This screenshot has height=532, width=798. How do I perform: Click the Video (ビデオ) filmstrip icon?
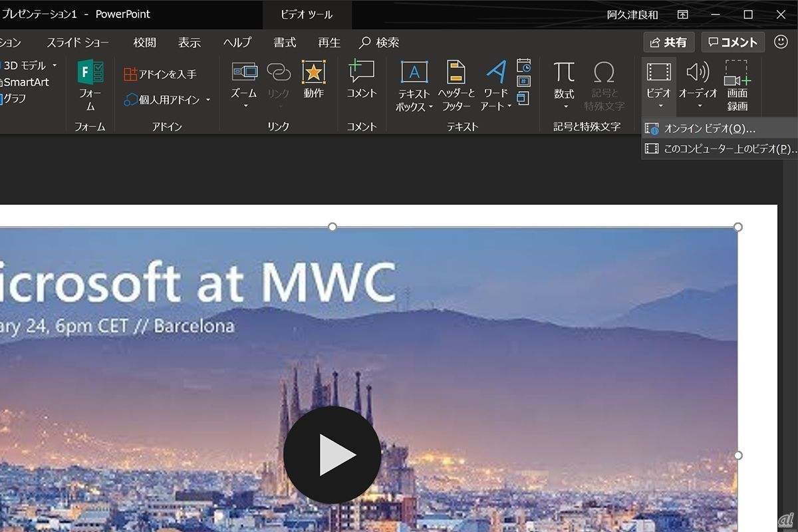coord(659,72)
